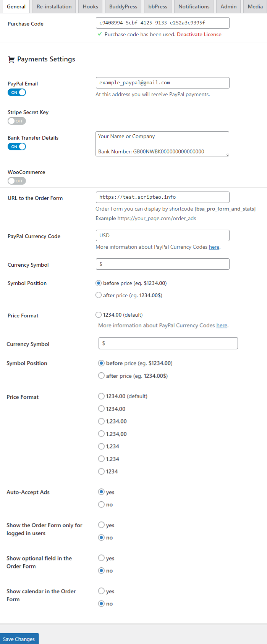The height and width of the screenshot is (644, 267).
Task: Go to the Hooks tab
Action: [90, 6]
